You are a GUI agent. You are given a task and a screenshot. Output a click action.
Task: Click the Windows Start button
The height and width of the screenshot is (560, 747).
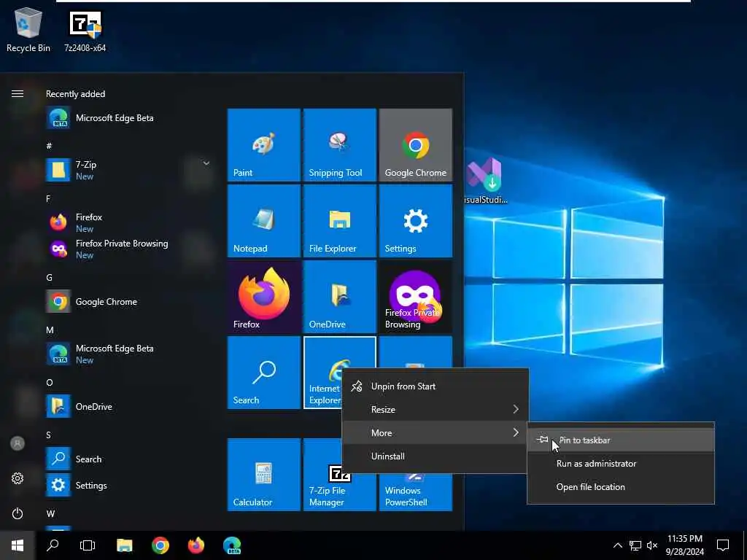click(18, 545)
